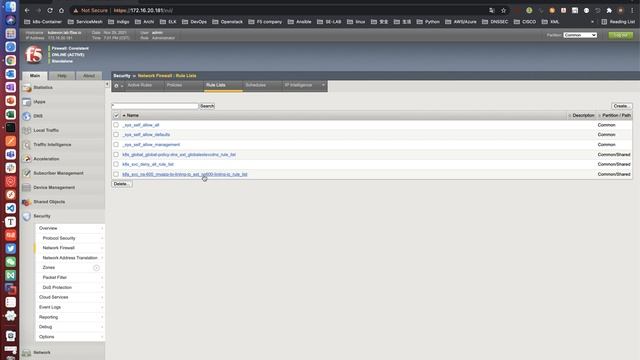
Task: Open the k8s_svc_deny_all_rule_list link
Action: point(148,164)
